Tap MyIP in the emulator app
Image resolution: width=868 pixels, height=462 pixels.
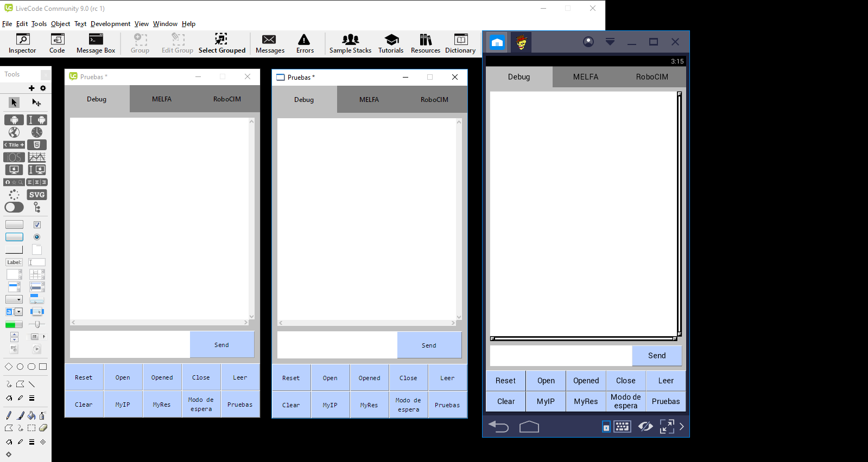546,401
